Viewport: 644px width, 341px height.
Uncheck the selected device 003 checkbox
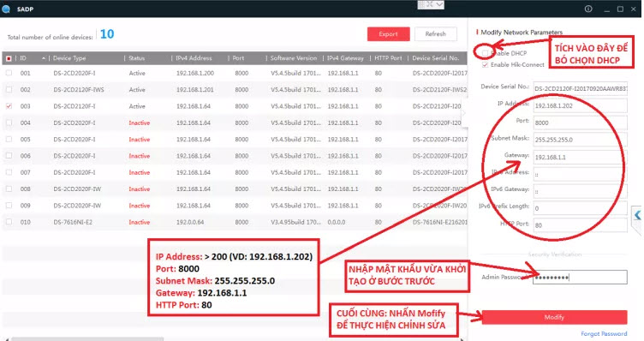pos(9,106)
